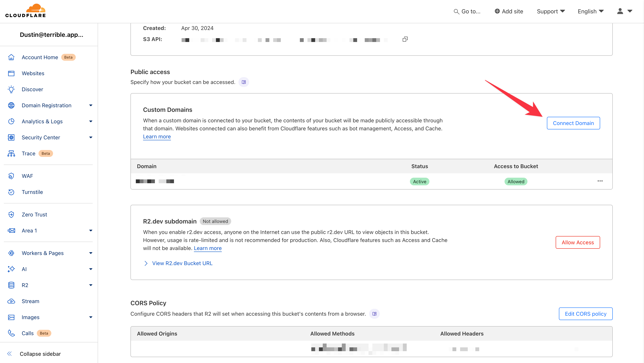This screenshot has height=363, width=644.
Task: Click the Analytics & Logs chart icon
Action: (x=11, y=121)
